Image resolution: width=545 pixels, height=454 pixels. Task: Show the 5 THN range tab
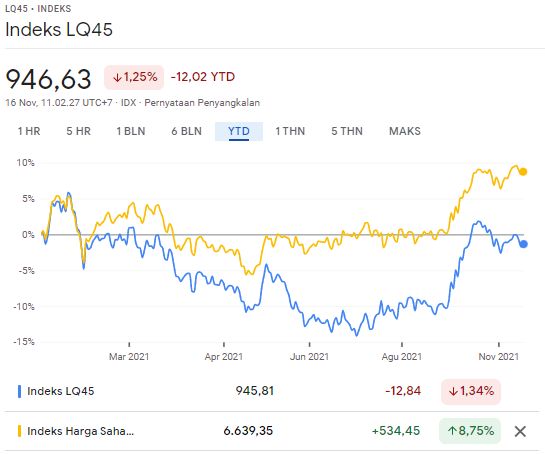(x=347, y=131)
